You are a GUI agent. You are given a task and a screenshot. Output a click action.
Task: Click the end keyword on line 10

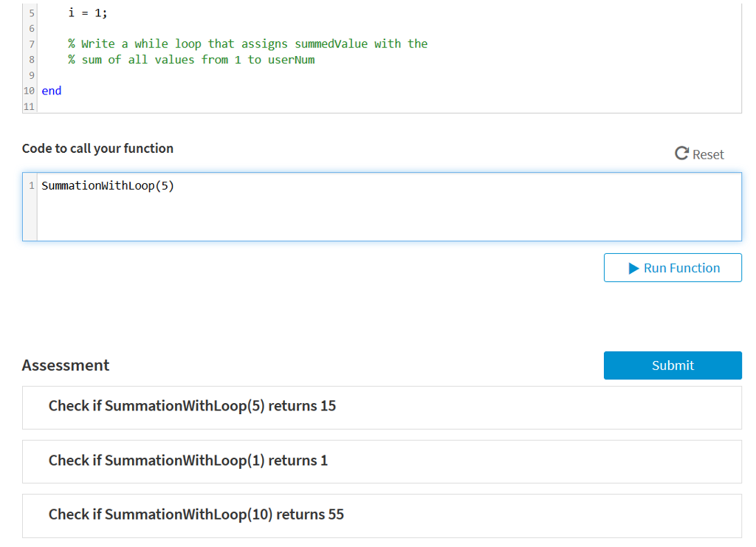point(51,90)
